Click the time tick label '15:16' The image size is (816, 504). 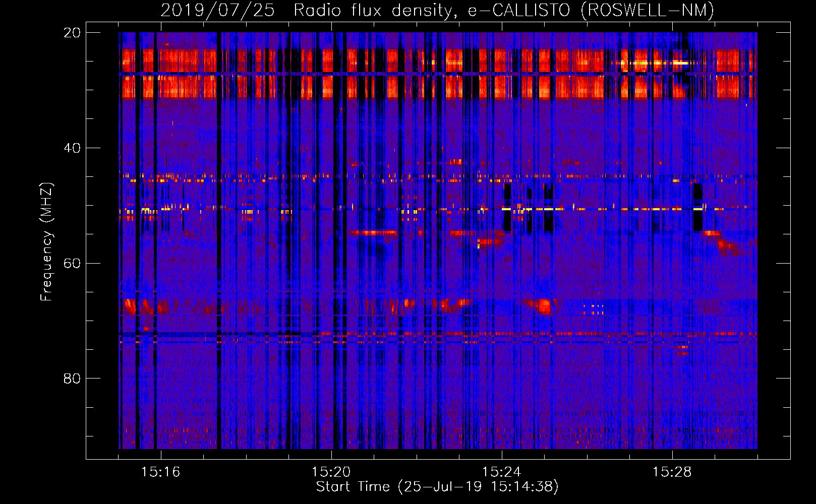160,472
